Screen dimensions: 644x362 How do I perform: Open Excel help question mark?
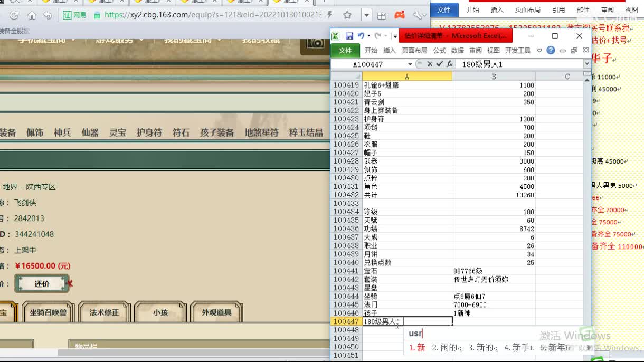(x=551, y=51)
